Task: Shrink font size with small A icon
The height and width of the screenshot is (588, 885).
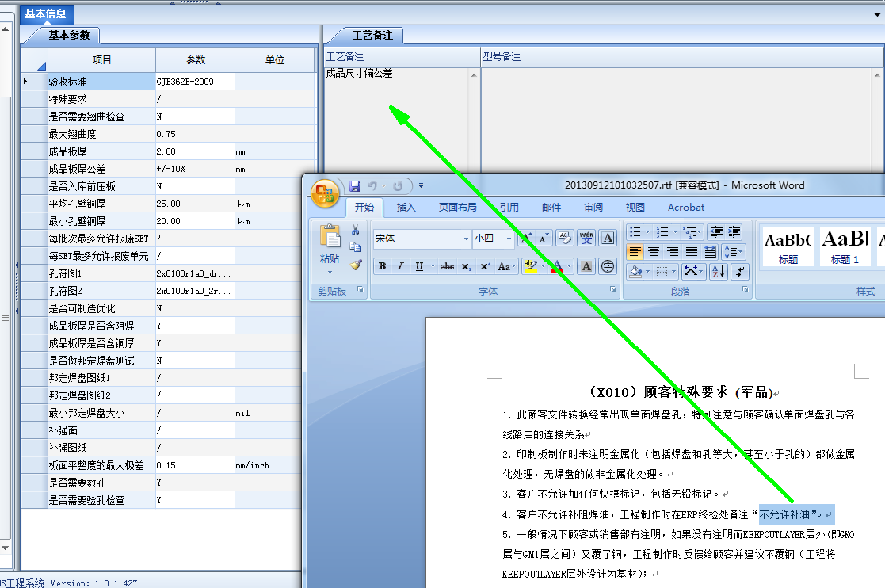Action: click(544, 239)
